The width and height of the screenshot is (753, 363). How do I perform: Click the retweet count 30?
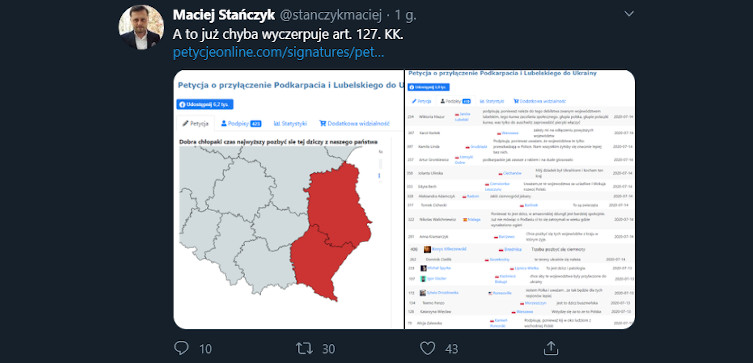coord(328,349)
